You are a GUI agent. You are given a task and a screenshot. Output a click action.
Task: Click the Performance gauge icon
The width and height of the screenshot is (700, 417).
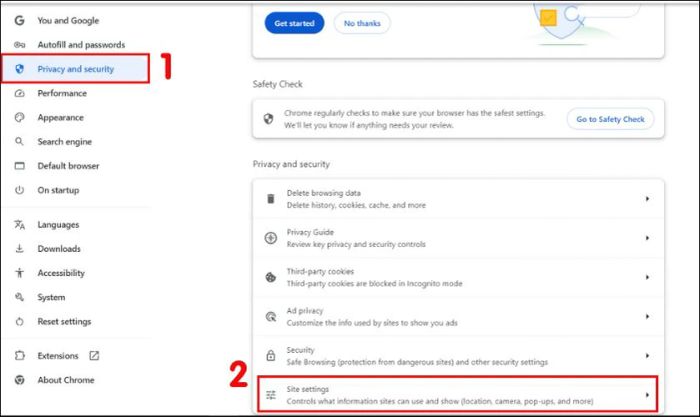click(19, 93)
